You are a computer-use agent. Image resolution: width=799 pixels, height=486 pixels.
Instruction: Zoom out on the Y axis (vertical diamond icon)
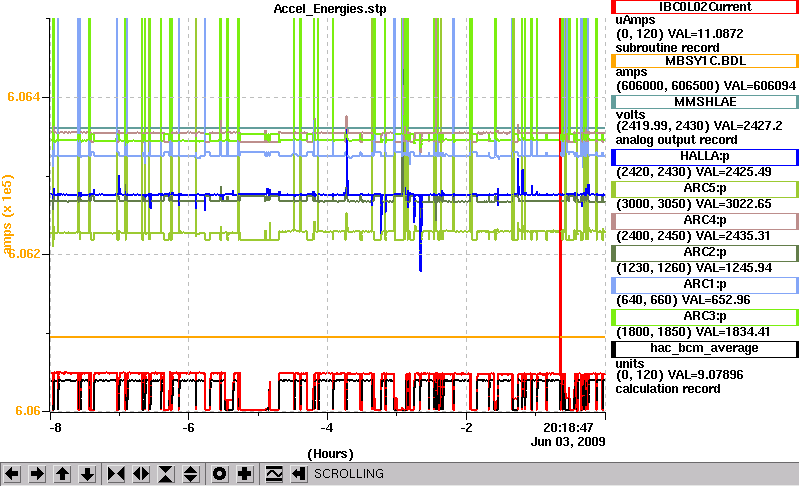[x=191, y=474]
